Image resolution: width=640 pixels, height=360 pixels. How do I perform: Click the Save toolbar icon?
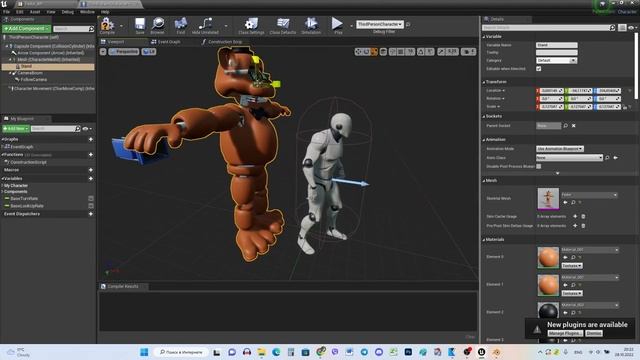tap(140, 24)
